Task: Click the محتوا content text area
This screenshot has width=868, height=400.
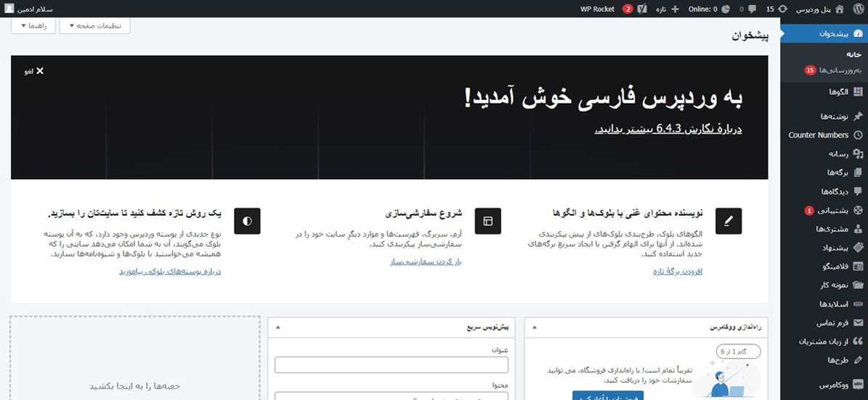Action: pyautogui.click(x=392, y=396)
